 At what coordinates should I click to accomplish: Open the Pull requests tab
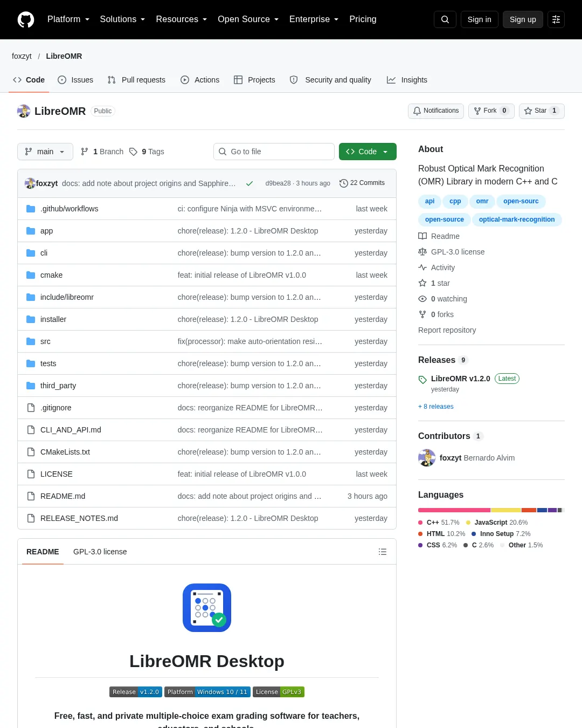coord(136,80)
